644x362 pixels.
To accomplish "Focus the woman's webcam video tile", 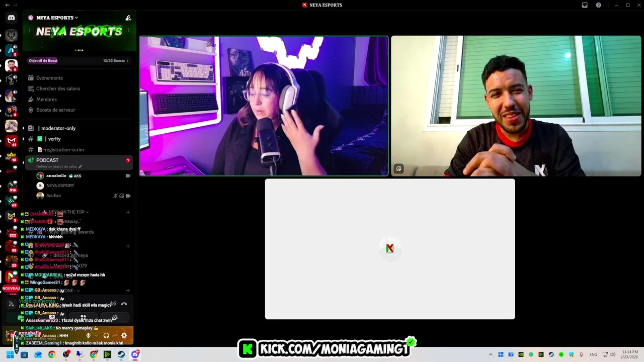I will (x=264, y=106).
